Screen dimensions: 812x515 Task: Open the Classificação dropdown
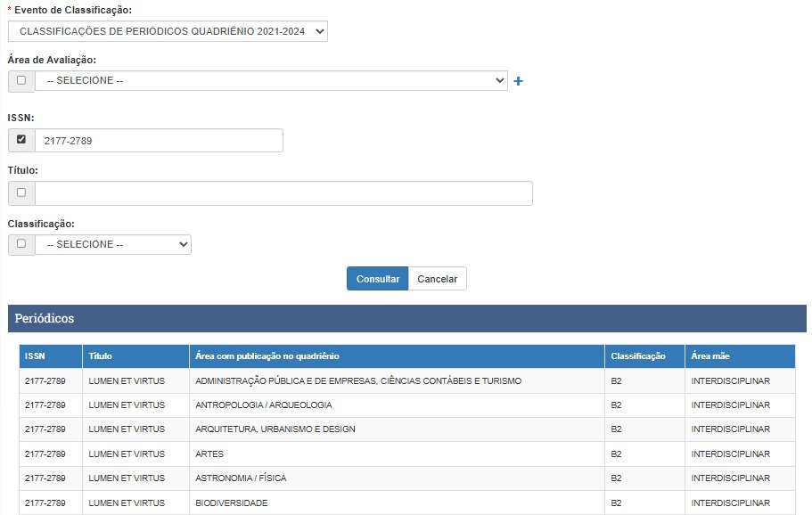[112, 244]
